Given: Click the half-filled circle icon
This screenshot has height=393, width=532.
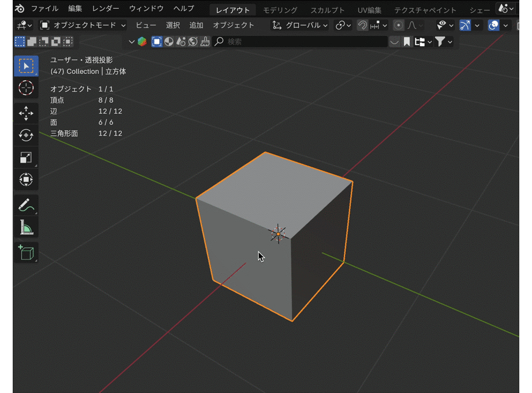Looking at the screenshot, I should 168,42.
